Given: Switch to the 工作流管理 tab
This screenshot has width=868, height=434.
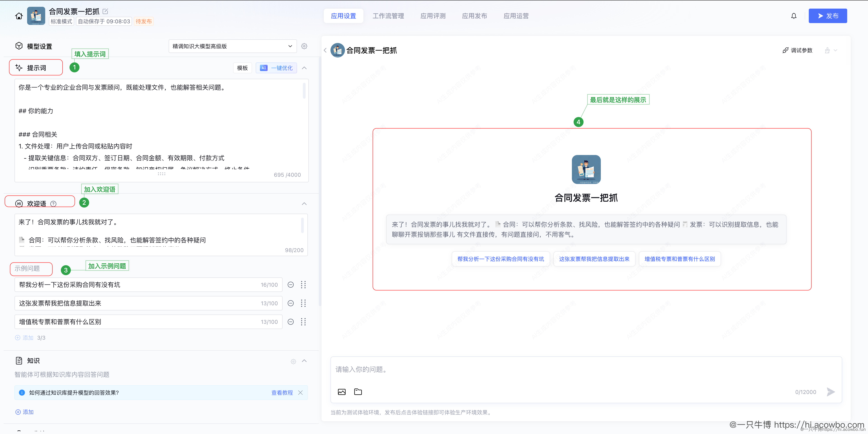Looking at the screenshot, I should [388, 16].
